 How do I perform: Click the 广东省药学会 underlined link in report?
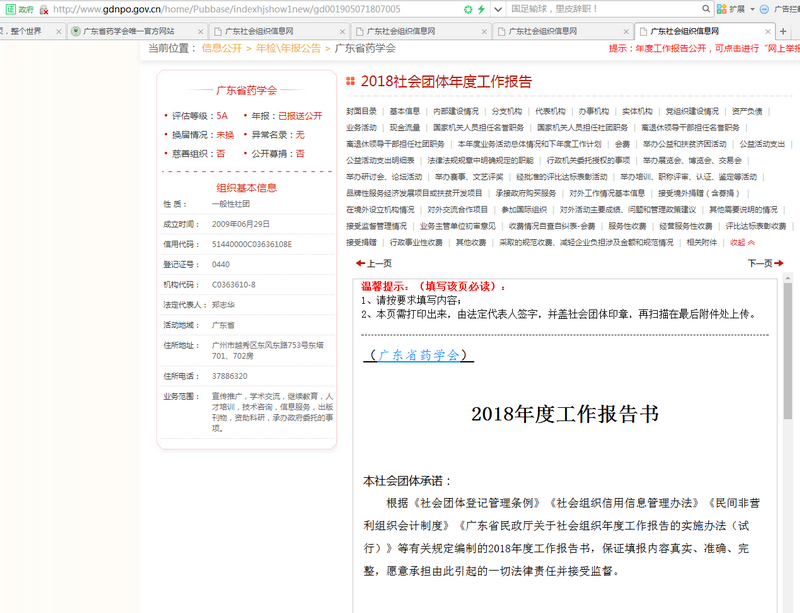pyautogui.click(x=418, y=355)
